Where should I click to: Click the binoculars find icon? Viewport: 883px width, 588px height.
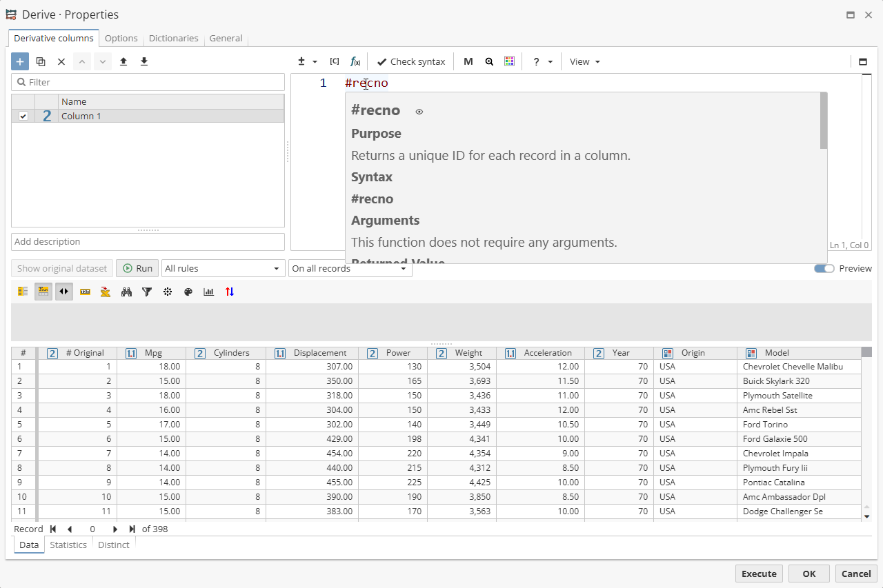(126, 292)
